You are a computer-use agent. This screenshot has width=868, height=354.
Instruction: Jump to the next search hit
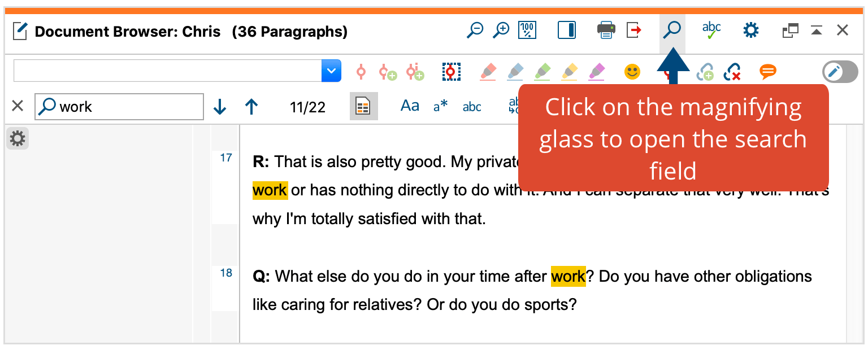pyautogui.click(x=220, y=107)
